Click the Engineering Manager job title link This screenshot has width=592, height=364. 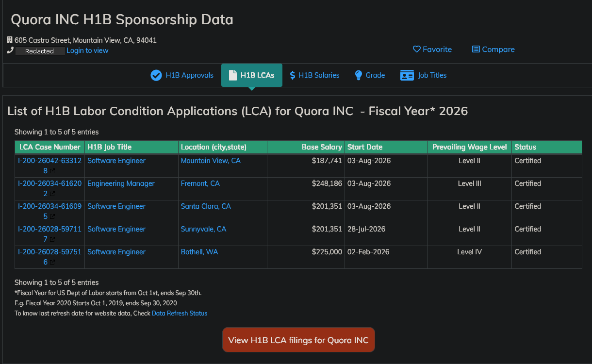[121, 183]
